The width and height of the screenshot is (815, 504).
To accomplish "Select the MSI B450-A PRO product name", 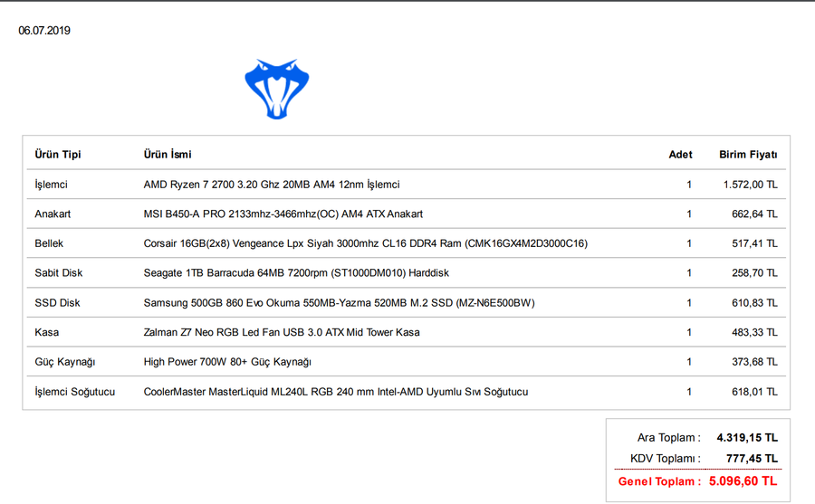I will pyautogui.click(x=283, y=214).
